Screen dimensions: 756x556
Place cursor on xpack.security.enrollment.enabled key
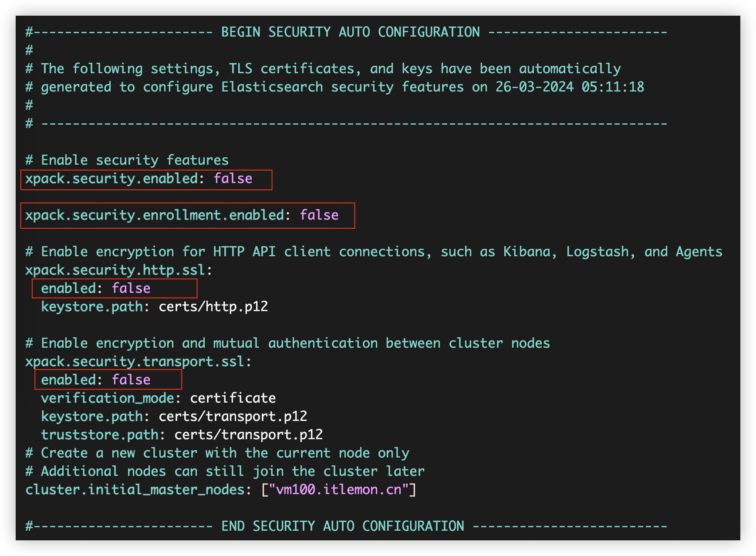point(155,215)
